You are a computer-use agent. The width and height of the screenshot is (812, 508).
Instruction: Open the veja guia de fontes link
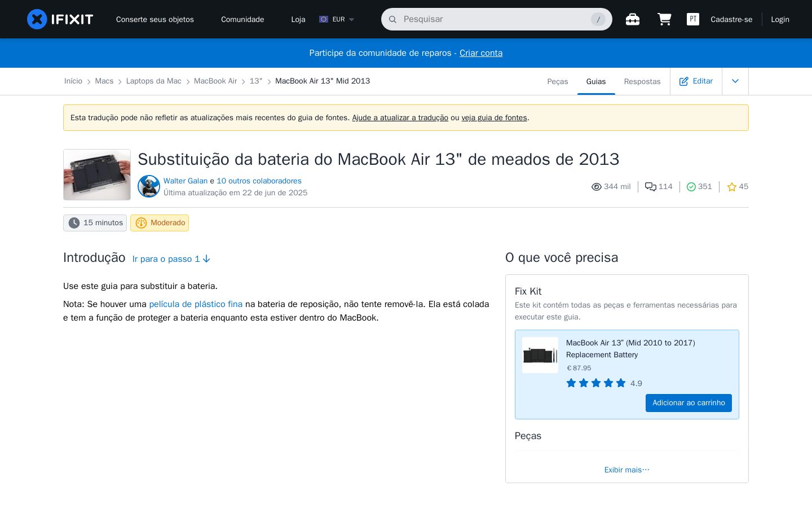(495, 118)
